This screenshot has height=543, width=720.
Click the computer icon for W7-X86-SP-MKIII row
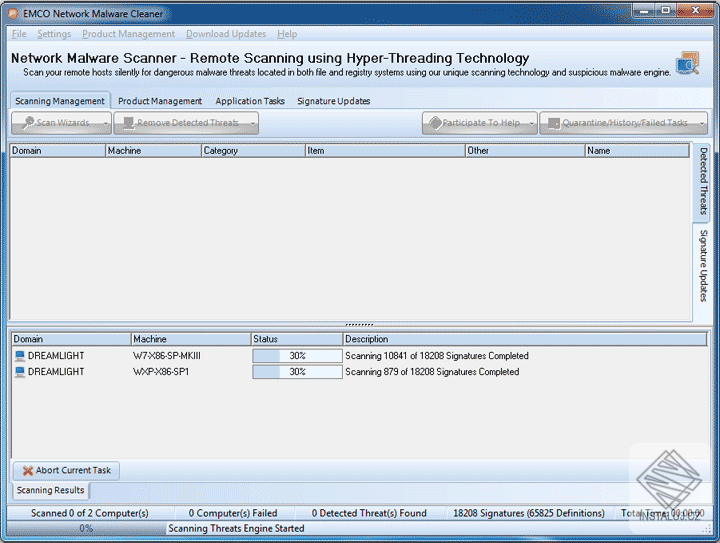[x=20, y=356]
